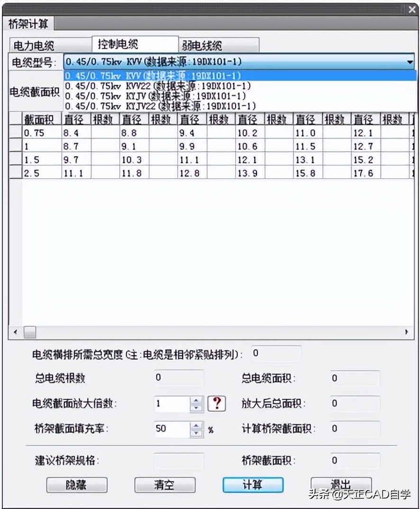
Task: Click the 退出 button to exit
Action: (340, 485)
